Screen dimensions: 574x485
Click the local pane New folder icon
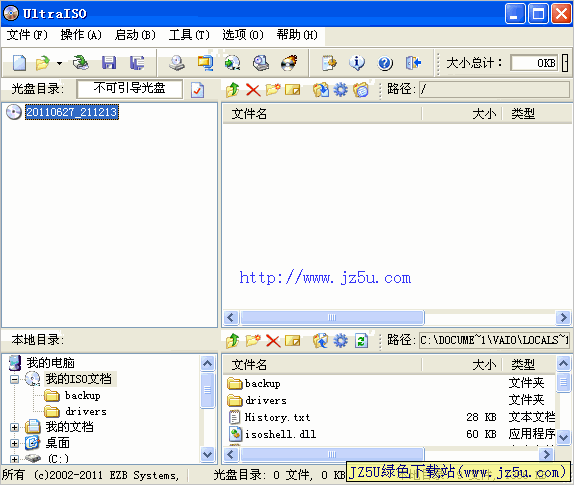253,340
